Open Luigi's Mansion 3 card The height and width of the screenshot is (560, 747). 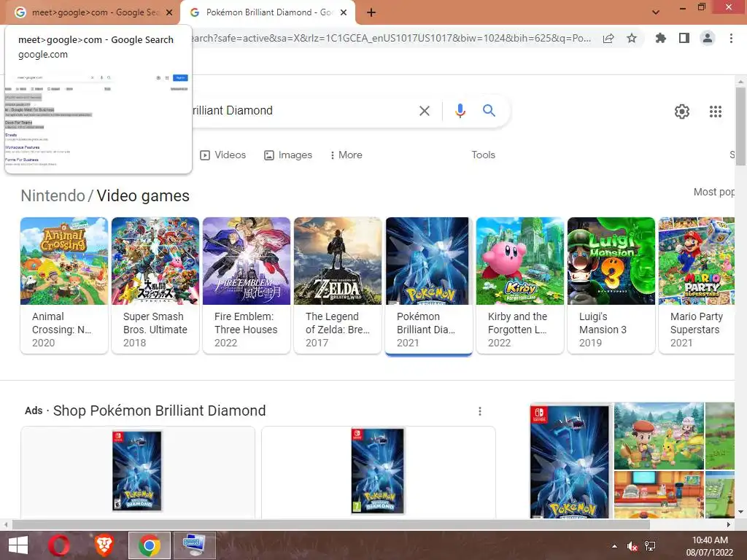(611, 285)
